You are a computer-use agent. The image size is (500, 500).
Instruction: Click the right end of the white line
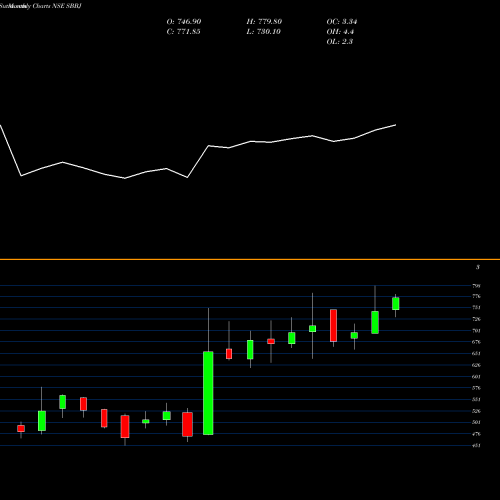click(396, 125)
